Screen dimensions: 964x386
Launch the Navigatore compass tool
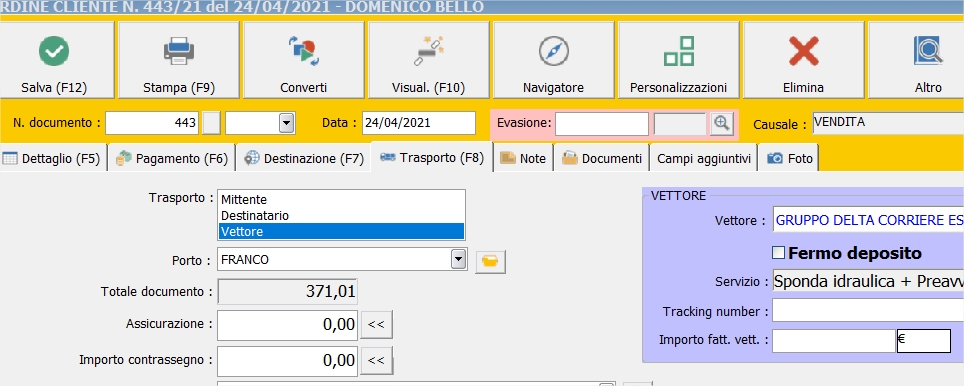click(x=553, y=60)
